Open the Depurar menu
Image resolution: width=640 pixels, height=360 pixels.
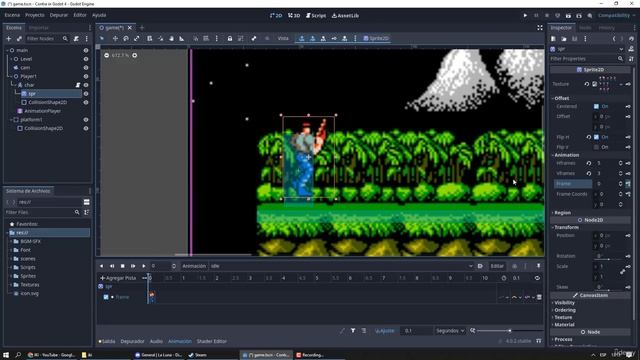click(59, 15)
